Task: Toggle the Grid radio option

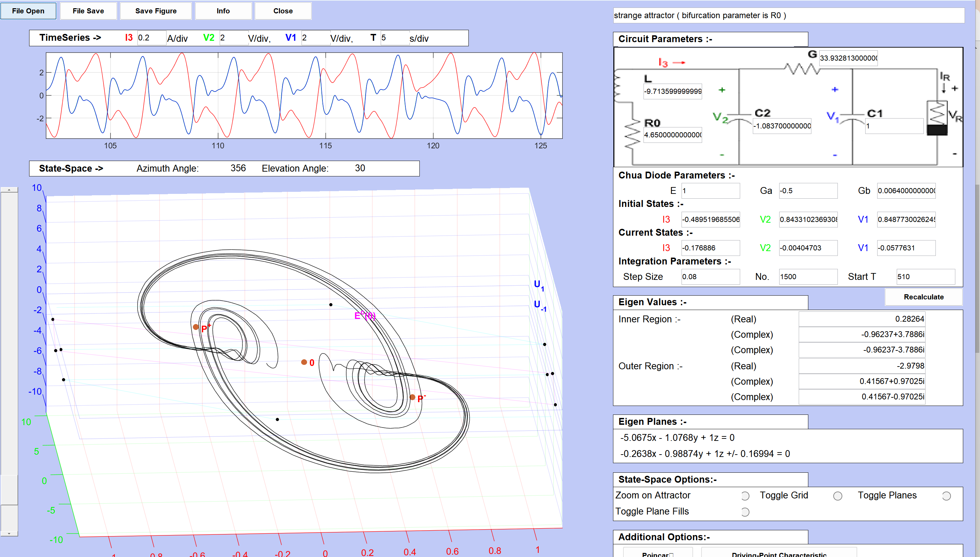Action: pos(837,496)
